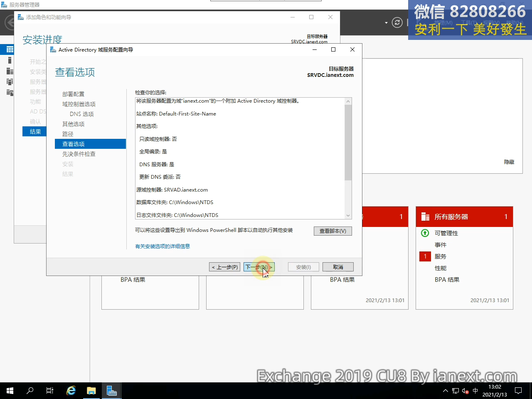Open All Servers icon in Server Manager sidebar

pos(10,71)
